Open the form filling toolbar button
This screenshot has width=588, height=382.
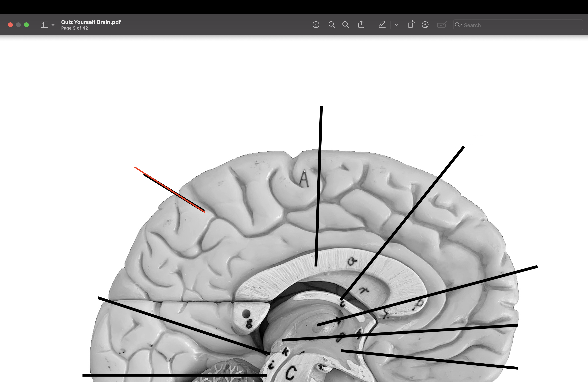pos(442,25)
